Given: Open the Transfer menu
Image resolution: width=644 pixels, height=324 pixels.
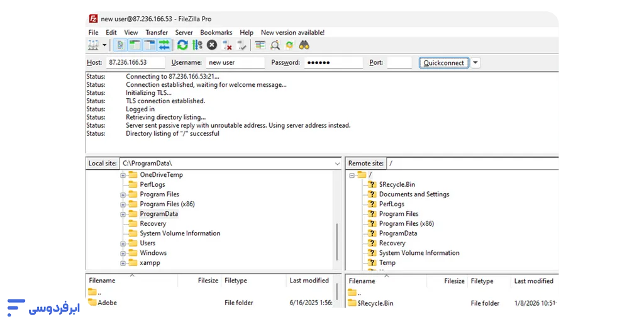Looking at the screenshot, I should (x=157, y=33).
